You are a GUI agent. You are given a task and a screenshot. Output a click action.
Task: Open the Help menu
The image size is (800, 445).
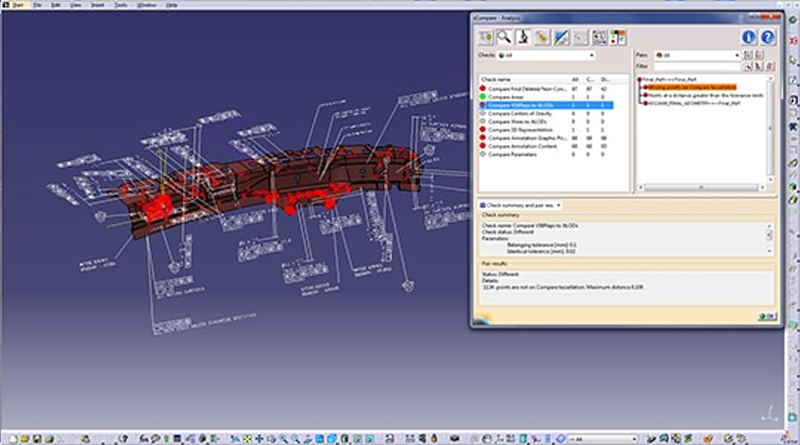[172, 5]
